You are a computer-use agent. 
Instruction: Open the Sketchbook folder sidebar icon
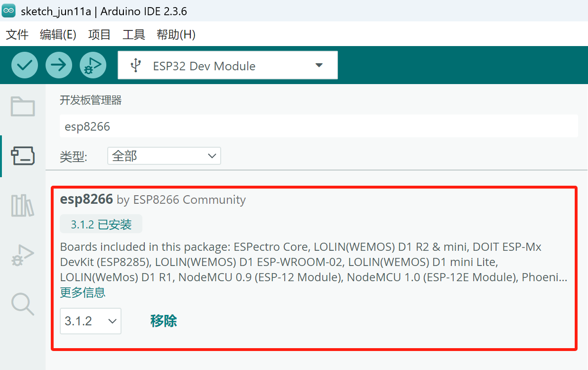(23, 106)
